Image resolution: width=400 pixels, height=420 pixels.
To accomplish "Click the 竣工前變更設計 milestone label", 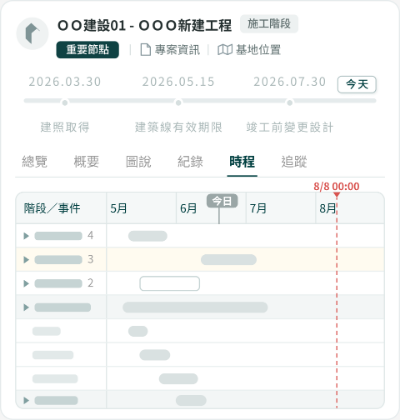I will coord(290,127).
